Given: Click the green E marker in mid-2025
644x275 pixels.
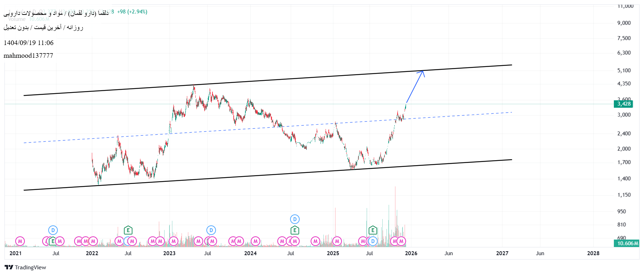Looking at the screenshot, I should (373, 230).
